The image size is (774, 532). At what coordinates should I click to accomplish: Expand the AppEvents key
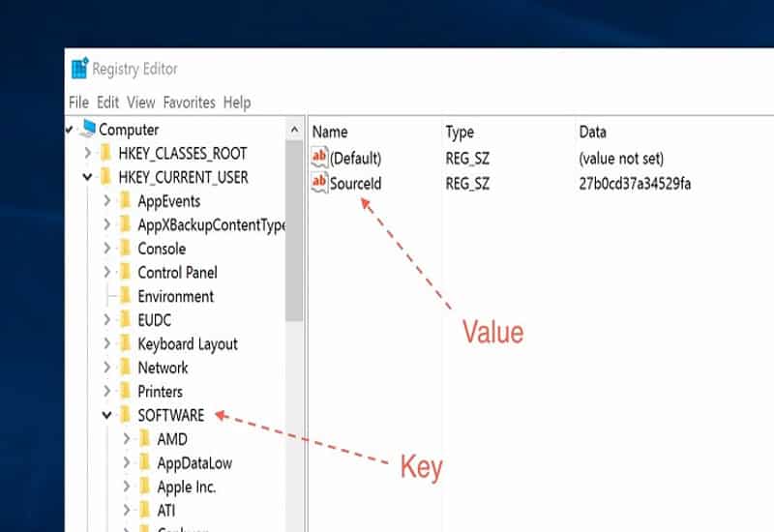pos(107,201)
